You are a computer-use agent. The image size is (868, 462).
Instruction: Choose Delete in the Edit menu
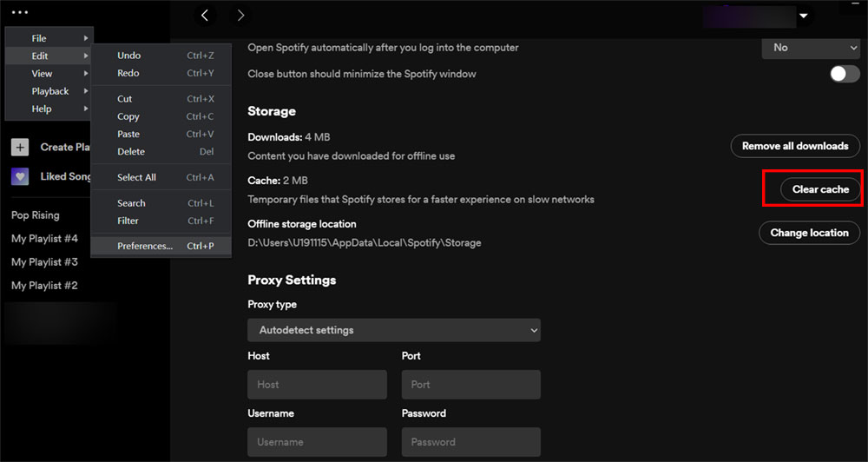pos(161,152)
